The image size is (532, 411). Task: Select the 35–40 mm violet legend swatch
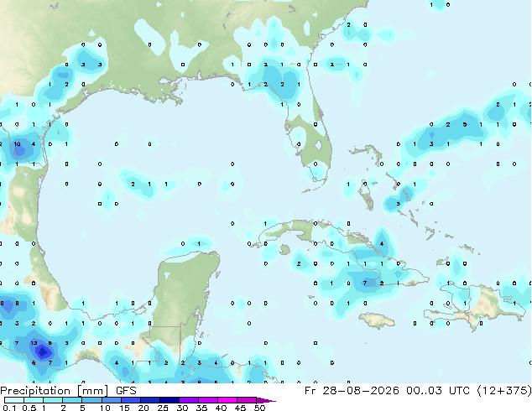click(207, 400)
